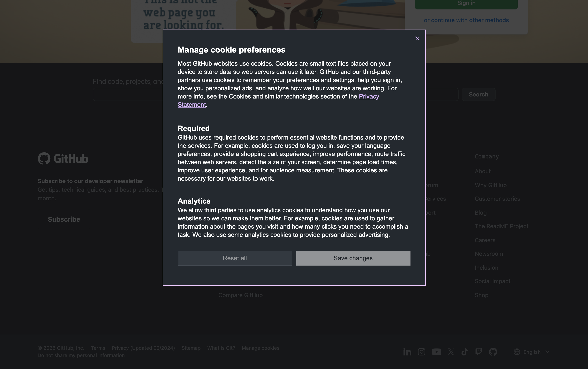Open the Privacy Statement link
The image size is (588, 369).
pyautogui.click(x=369, y=97)
